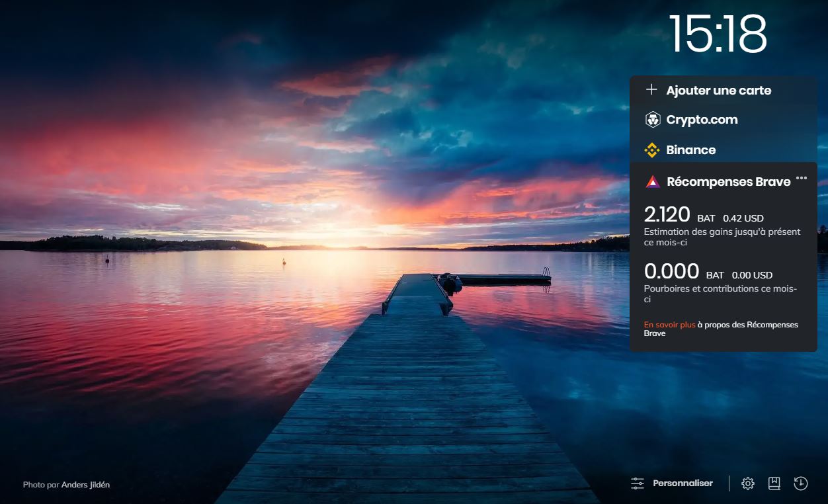Click the 0.000 BAT tips and contributions value
The height and width of the screenshot is (504, 828).
[671, 272]
